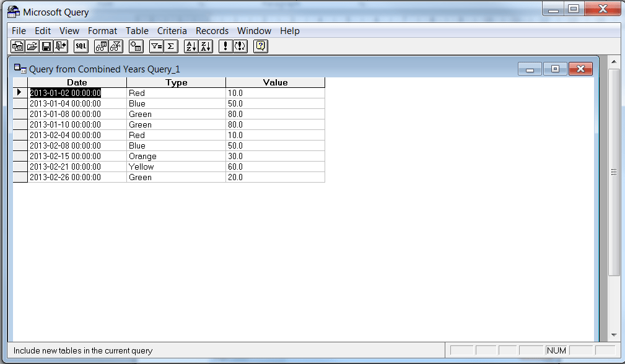Click the Blue cell in the 2013-01-04 row

176,103
